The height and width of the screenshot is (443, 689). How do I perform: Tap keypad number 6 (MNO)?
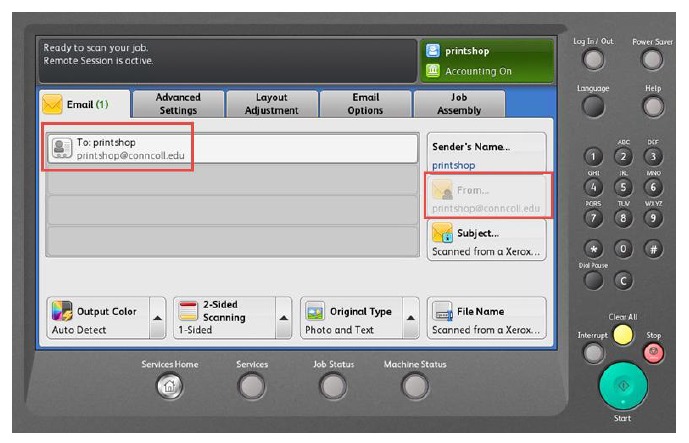click(653, 188)
